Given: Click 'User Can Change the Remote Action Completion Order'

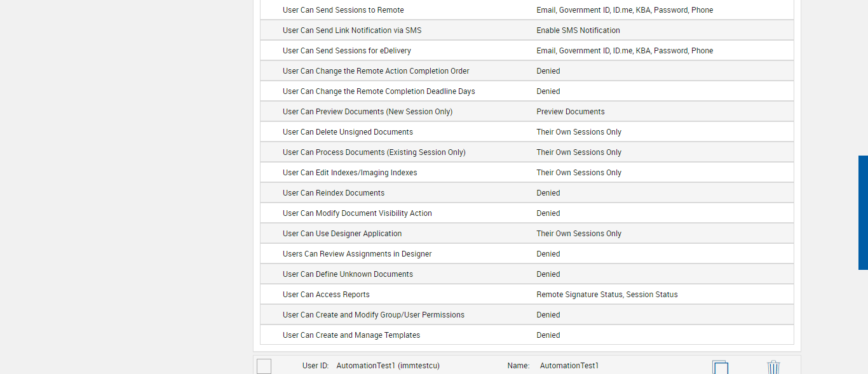Looking at the screenshot, I should [x=376, y=71].
